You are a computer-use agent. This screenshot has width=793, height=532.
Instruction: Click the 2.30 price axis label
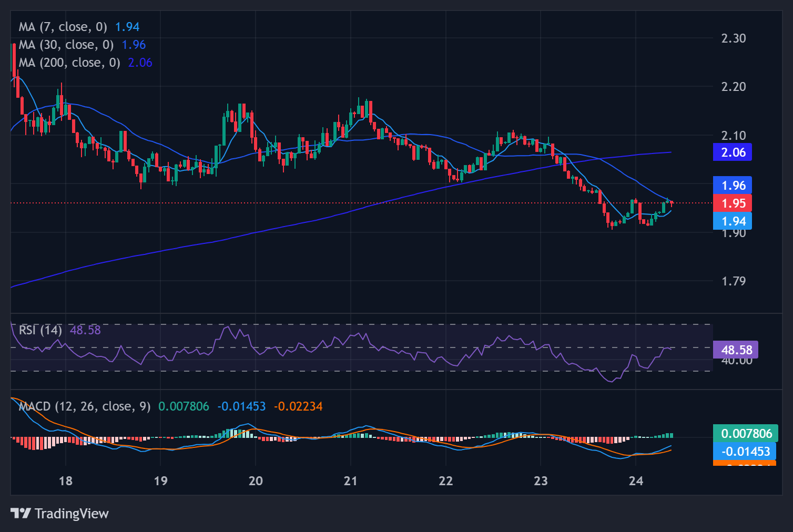click(x=733, y=38)
